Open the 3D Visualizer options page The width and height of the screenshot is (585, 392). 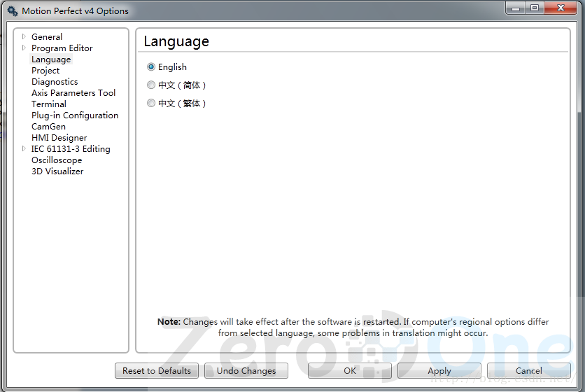click(x=57, y=171)
